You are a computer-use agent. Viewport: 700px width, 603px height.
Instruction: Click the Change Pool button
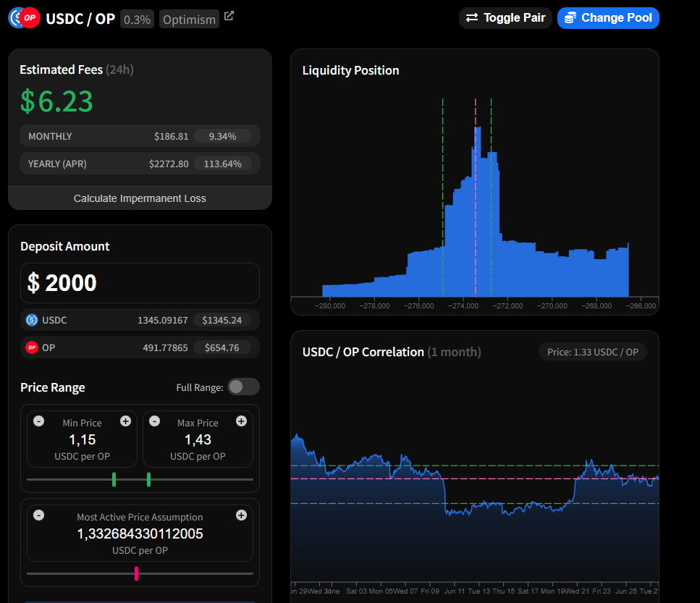[x=608, y=18]
